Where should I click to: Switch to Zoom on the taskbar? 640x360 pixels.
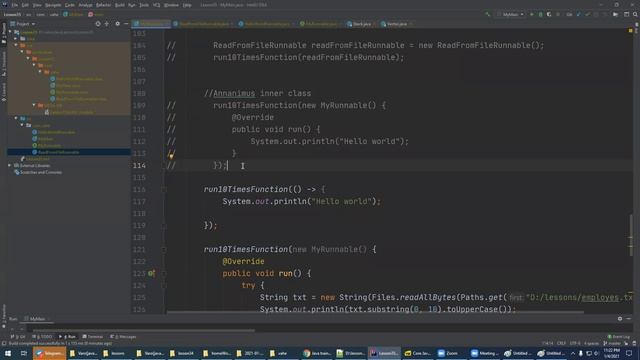(x=451, y=353)
